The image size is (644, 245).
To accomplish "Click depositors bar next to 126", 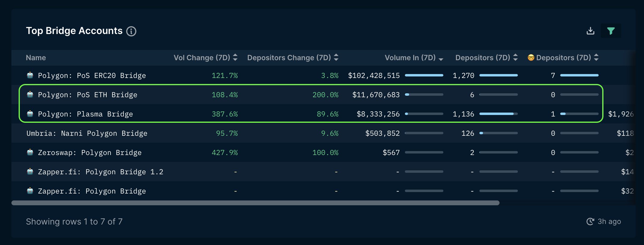I will pyautogui.click(x=499, y=133).
